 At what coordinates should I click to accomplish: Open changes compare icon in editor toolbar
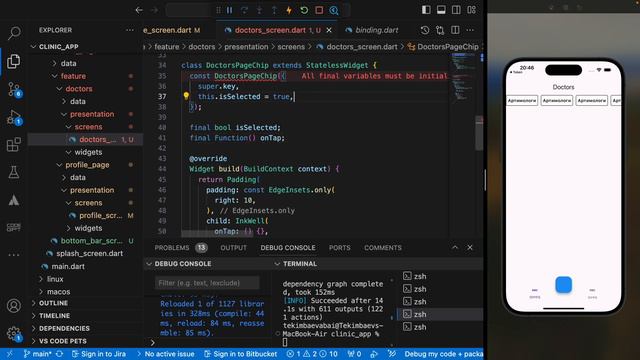(440, 30)
